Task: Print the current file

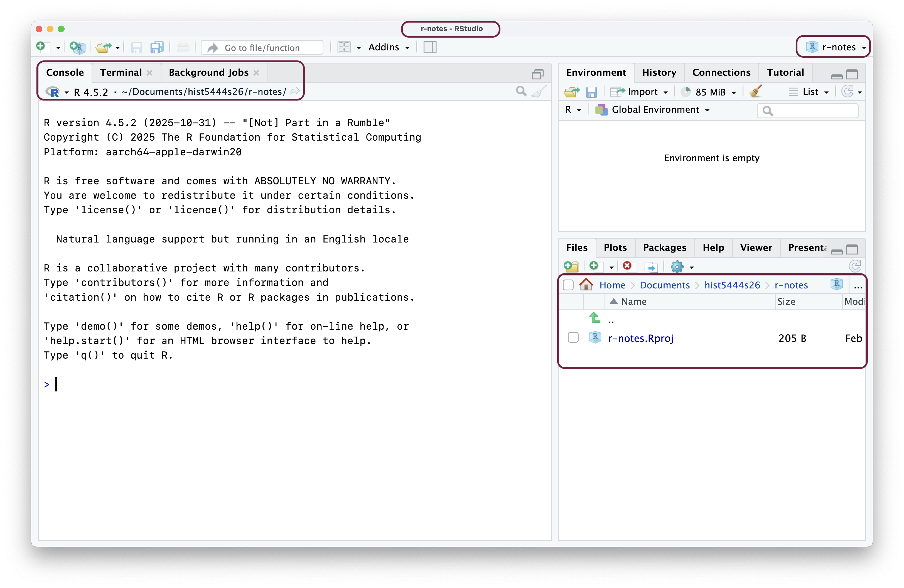Action: tap(183, 46)
